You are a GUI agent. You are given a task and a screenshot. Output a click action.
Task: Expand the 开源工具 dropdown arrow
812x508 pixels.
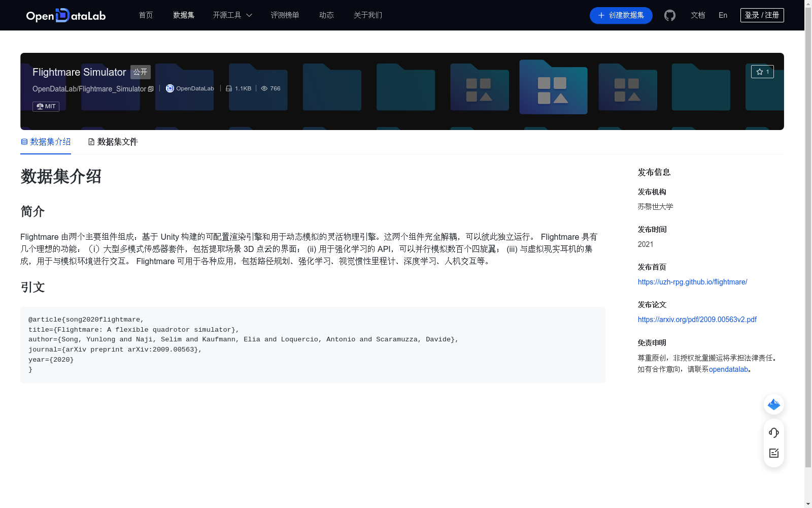pyautogui.click(x=249, y=15)
